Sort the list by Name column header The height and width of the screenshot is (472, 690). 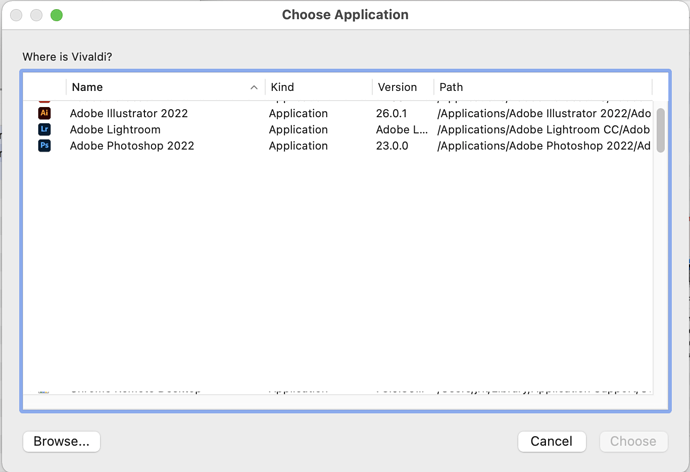point(165,87)
